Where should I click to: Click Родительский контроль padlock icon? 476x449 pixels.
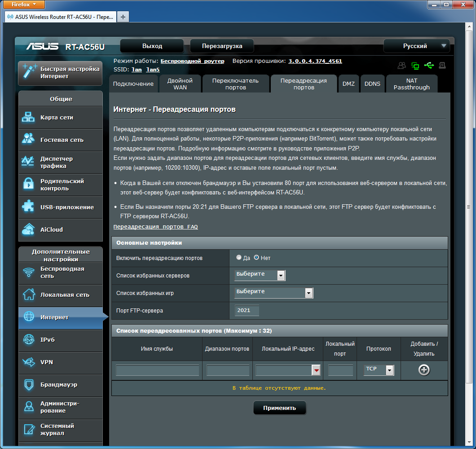pos(29,183)
